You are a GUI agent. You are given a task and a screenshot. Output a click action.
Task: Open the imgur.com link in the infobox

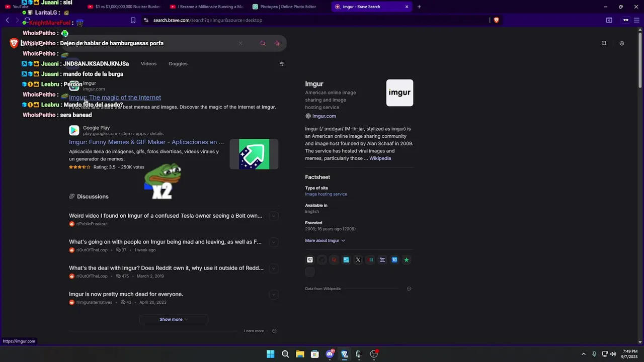(x=324, y=116)
